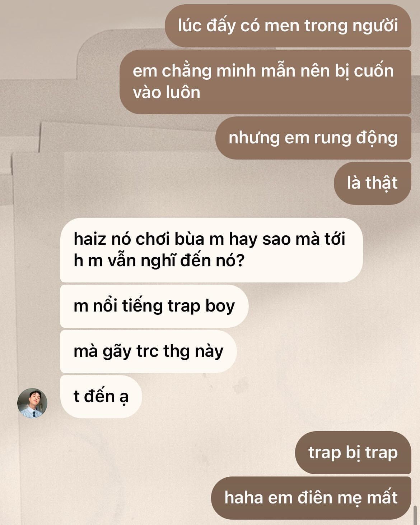Click the 'là thật' message bubble
The width and height of the screenshot is (420, 525).
(372, 183)
